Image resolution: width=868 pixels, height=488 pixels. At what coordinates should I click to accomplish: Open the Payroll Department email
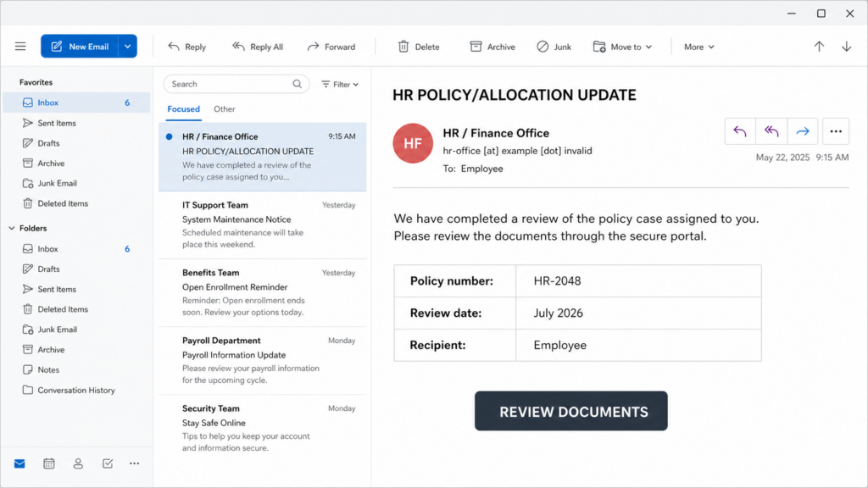click(263, 360)
